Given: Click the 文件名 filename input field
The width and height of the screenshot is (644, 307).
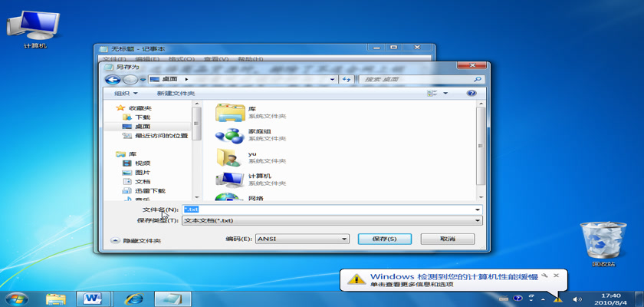Looking at the screenshot, I should 330,210.
